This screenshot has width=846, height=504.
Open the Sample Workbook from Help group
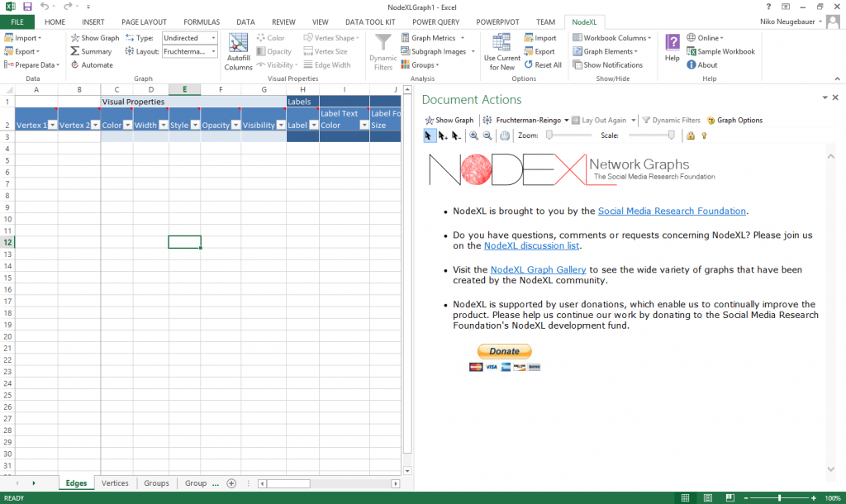tap(720, 51)
